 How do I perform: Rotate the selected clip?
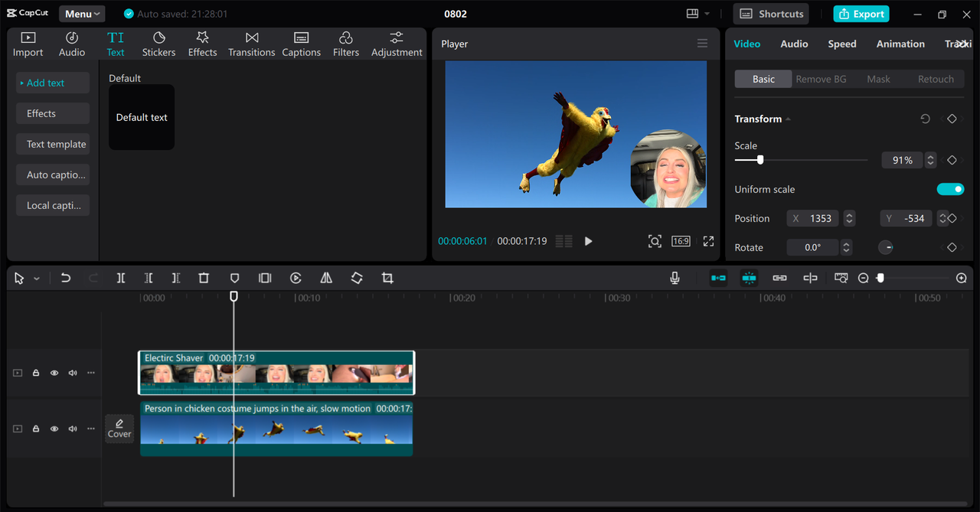tap(357, 278)
